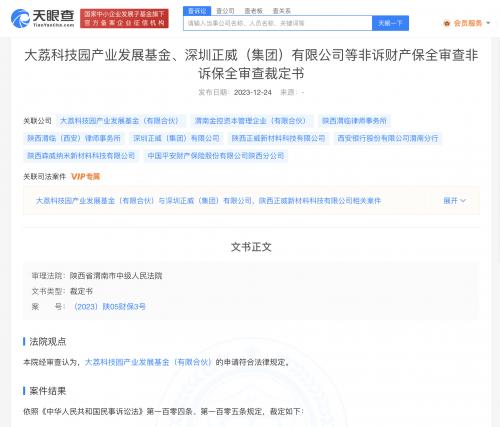
Task: Click the 天眼查 logo
Action: pos(42,18)
